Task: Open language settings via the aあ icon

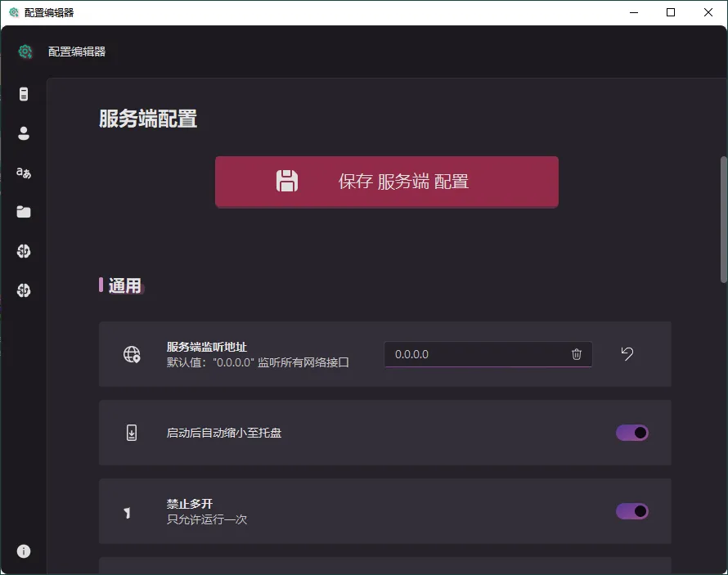Action: click(23, 173)
